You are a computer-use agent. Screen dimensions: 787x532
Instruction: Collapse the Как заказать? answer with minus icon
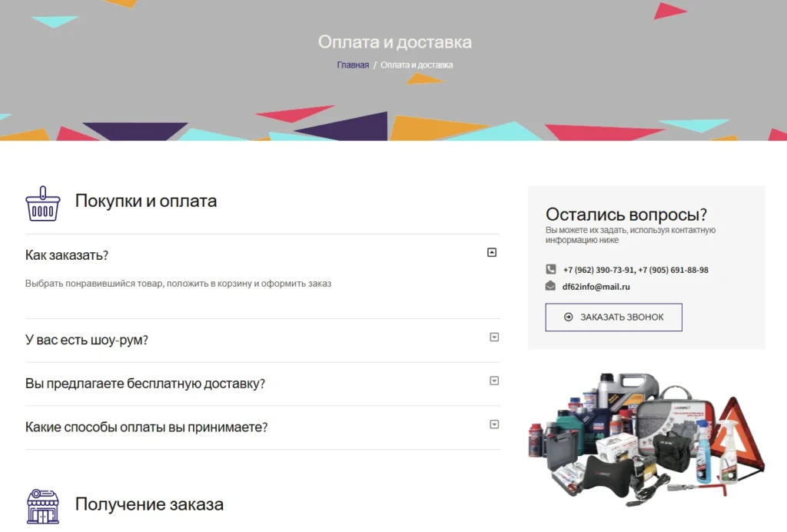tap(492, 252)
